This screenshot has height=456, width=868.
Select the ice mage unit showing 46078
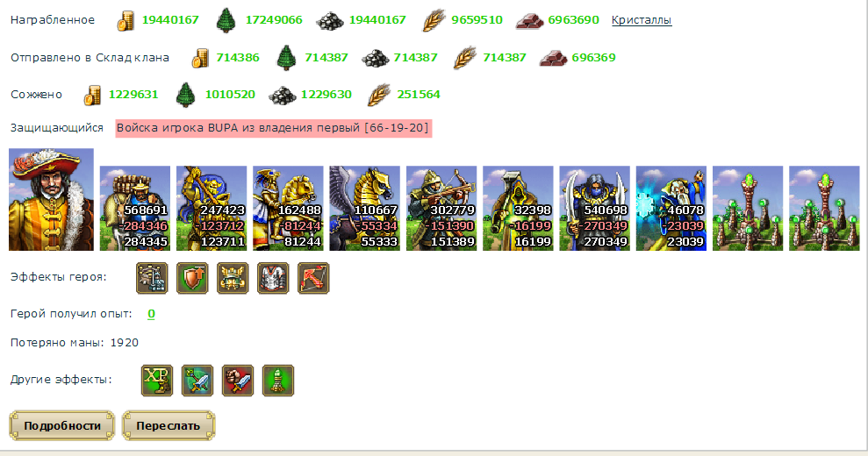pos(671,208)
